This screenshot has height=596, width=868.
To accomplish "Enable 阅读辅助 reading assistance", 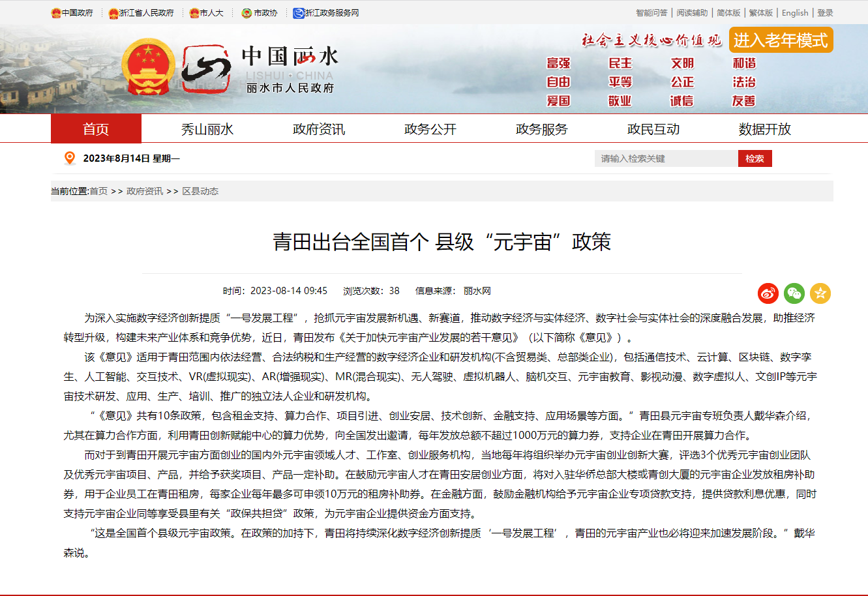I will (692, 13).
